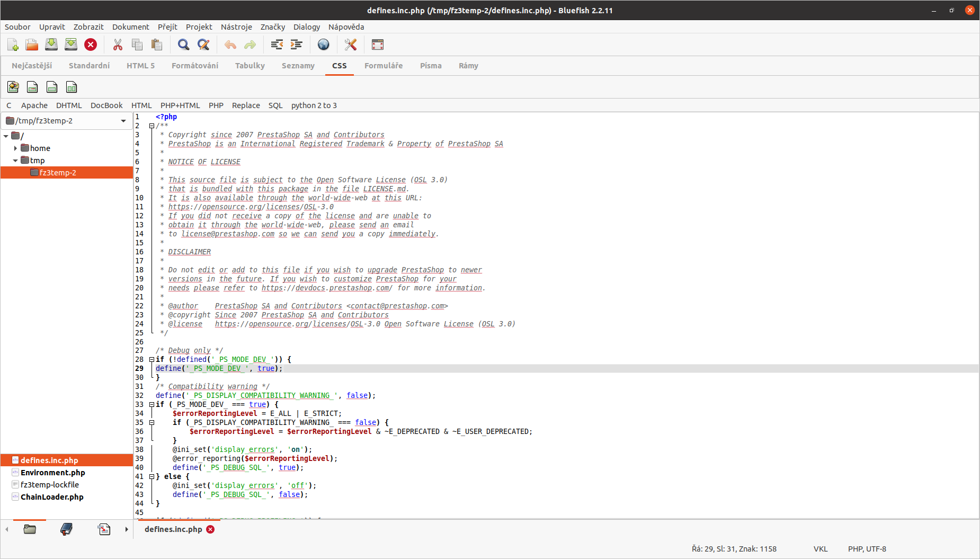Viewport: 980px width, 559px height.
Task: Select Environment.php in the file list
Action: 52,473
